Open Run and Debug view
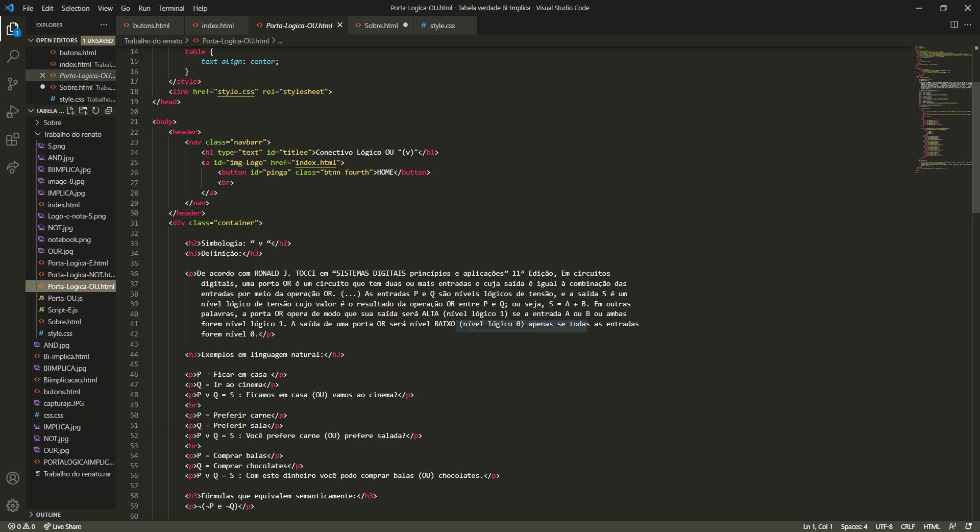Image resolution: width=980 pixels, height=532 pixels. [13, 111]
